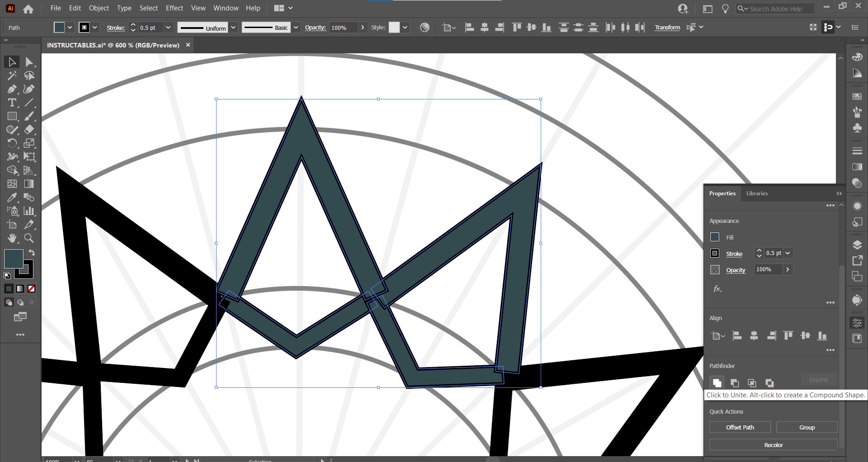The image size is (868, 462).
Task: Select the Scale tool
Action: tap(29, 143)
